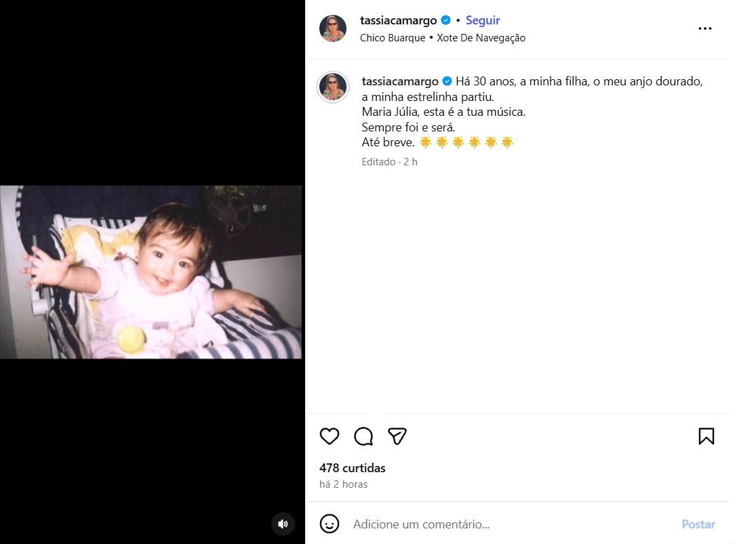The width and height of the screenshot is (756, 544).
Task: Follow tassiacamargo with the Seguir button
Action: 483,20
